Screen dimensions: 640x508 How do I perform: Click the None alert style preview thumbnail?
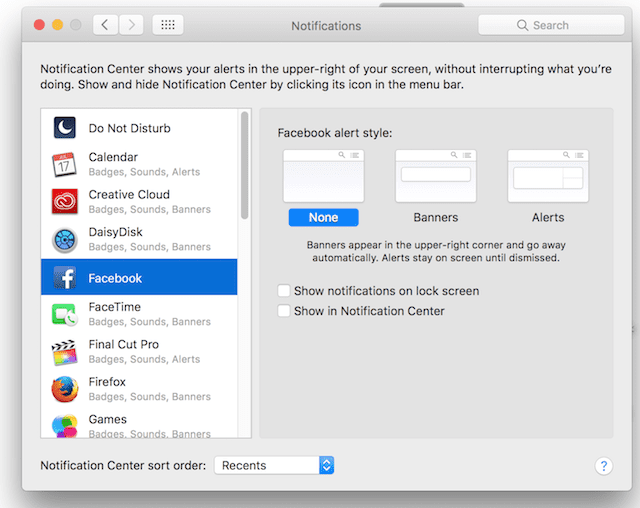coord(324,176)
